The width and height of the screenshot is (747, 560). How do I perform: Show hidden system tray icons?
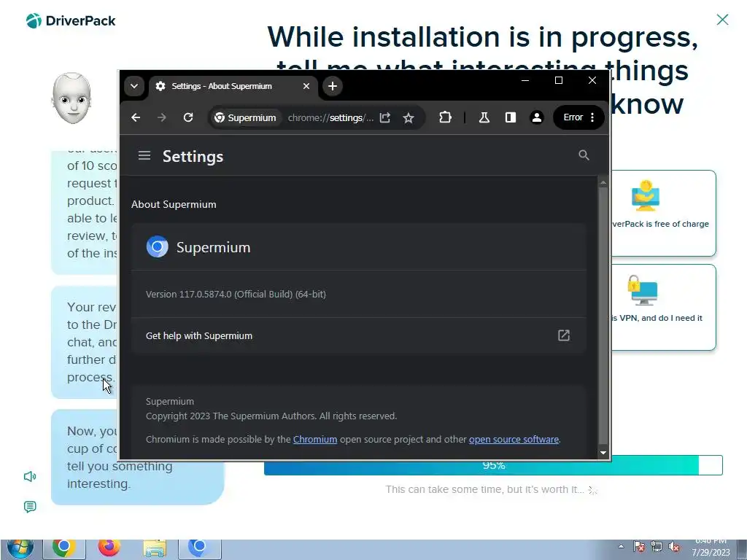(x=621, y=547)
